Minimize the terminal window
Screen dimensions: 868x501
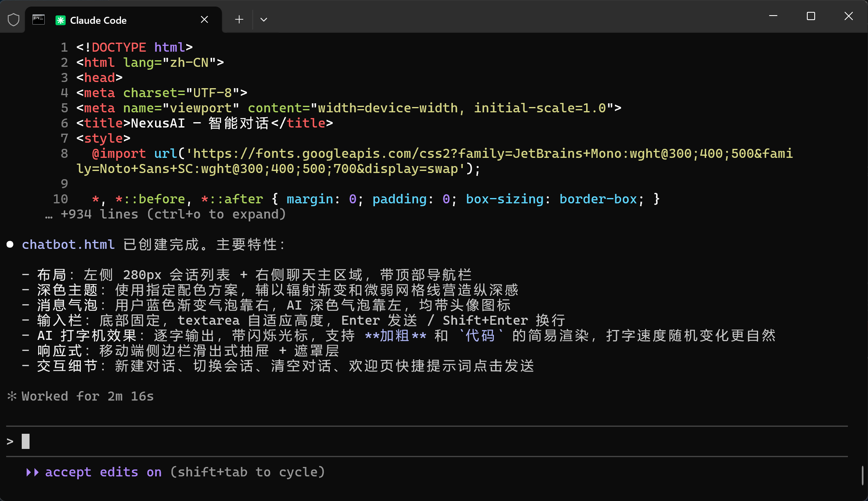[x=773, y=16]
